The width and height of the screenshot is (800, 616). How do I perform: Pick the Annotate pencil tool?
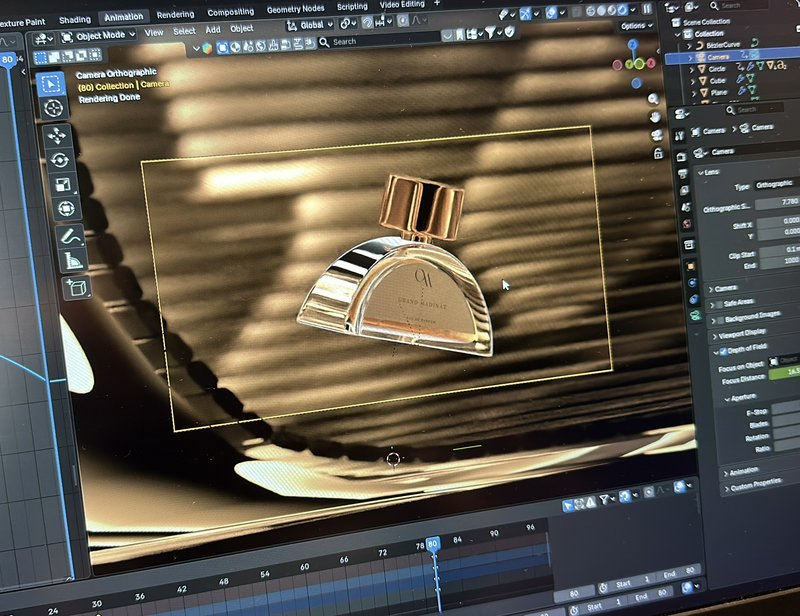(x=70, y=236)
